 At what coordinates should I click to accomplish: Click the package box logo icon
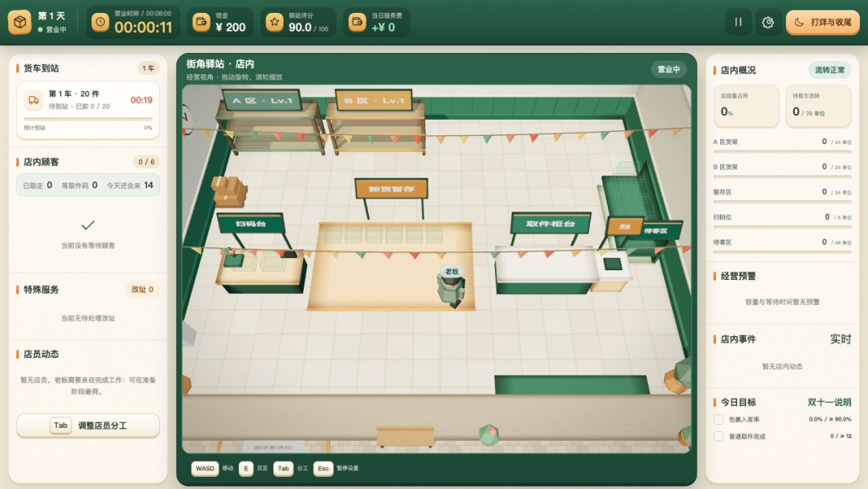click(19, 23)
